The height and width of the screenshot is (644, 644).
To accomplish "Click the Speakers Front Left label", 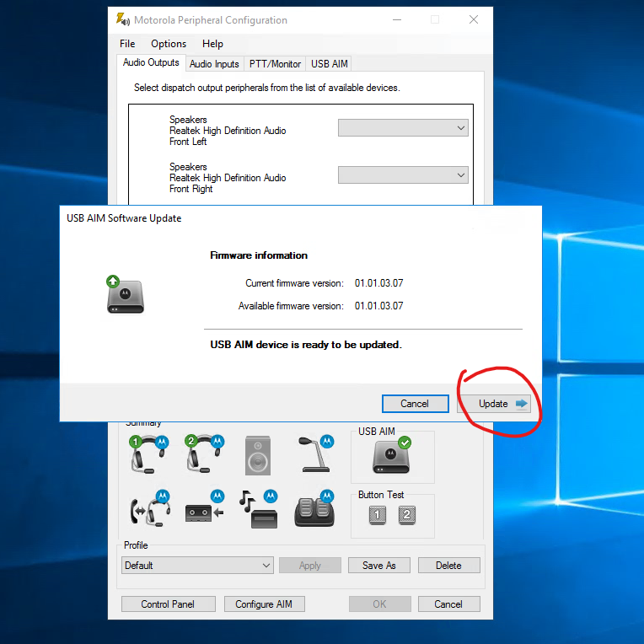I will 228,131.
